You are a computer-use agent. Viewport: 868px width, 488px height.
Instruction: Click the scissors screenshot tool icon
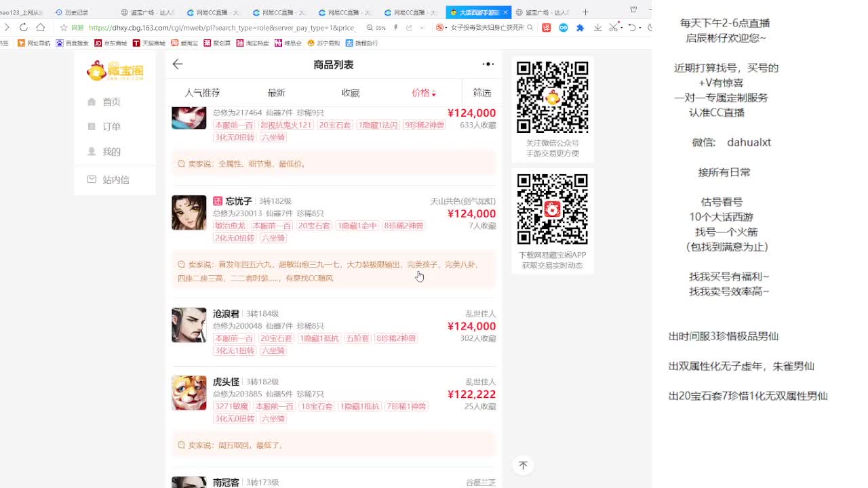(613, 28)
